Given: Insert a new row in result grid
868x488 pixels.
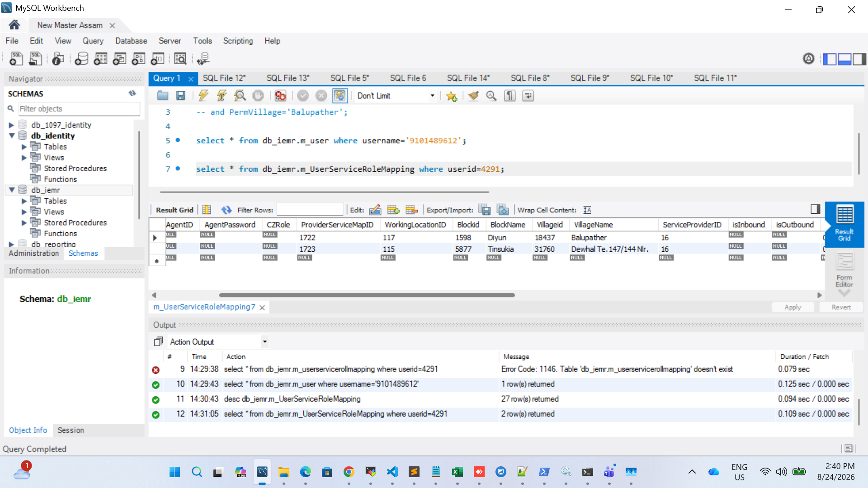Looking at the screenshot, I should pos(393,210).
